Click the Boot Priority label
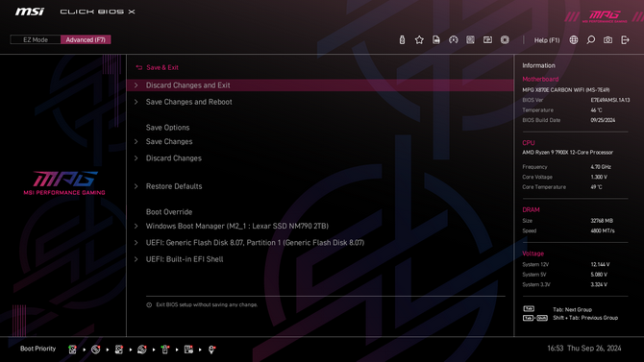The height and width of the screenshot is (362, 644). [x=37, y=349]
